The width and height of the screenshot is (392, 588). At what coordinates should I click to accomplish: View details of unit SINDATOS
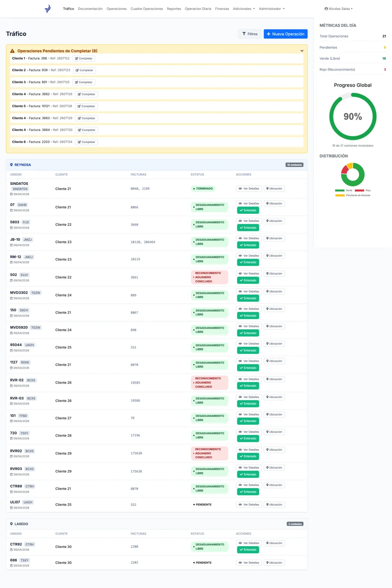point(249,189)
